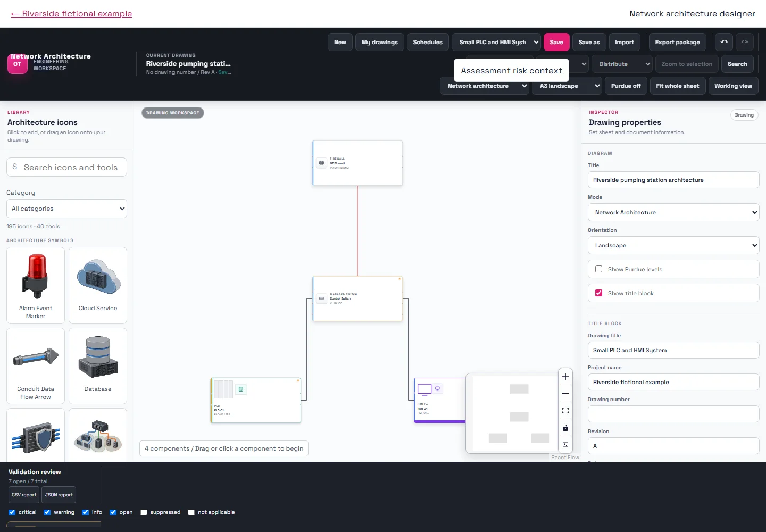
Task: Open Schedules
Action: tap(428, 42)
